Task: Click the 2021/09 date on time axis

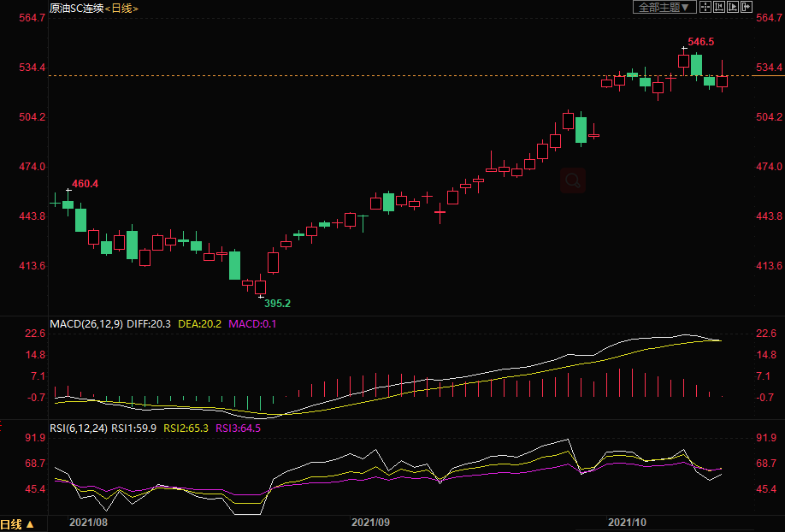Action: [x=370, y=521]
